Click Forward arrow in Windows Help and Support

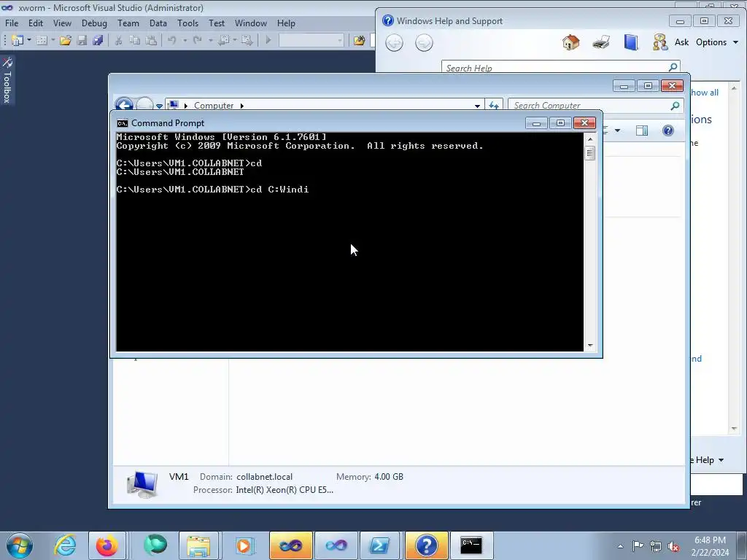pyautogui.click(x=424, y=43)
